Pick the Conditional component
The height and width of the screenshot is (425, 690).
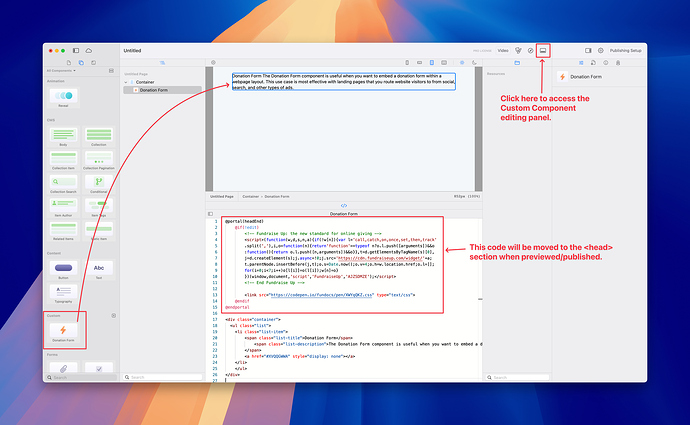click(x=99, y=184)
